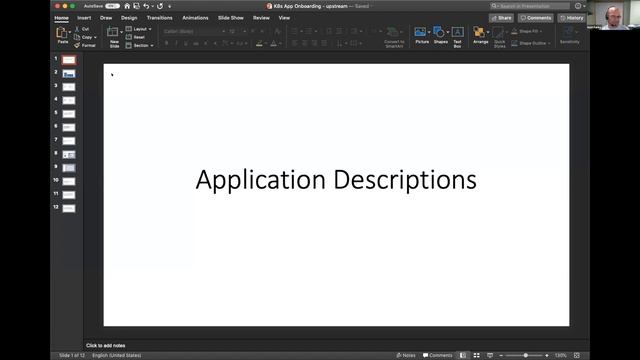Click the zoom percentage value
This screenshot has height=360, width=640.
(x=560, y=356)
